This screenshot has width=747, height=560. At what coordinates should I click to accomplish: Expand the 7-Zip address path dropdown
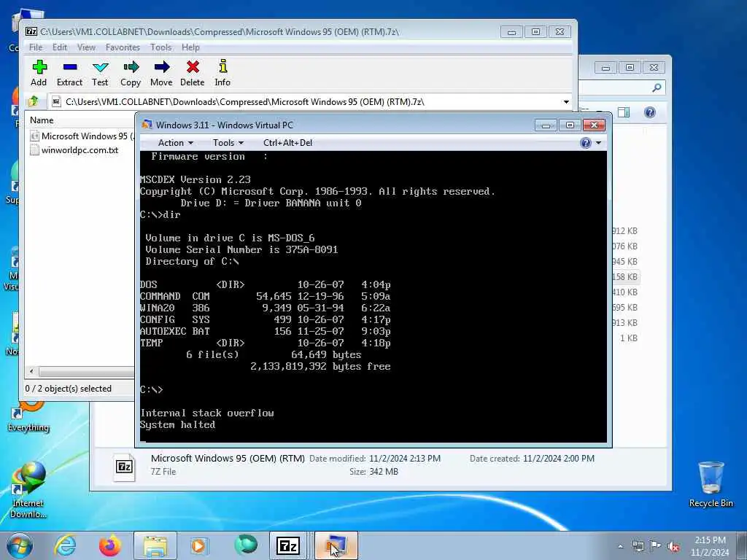[566, 102]
